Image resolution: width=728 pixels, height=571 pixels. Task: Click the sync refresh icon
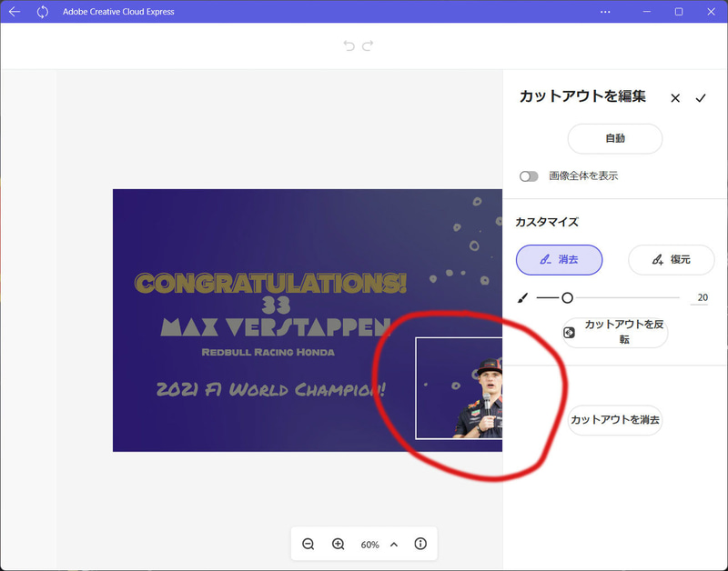click(x=42, y=12)
